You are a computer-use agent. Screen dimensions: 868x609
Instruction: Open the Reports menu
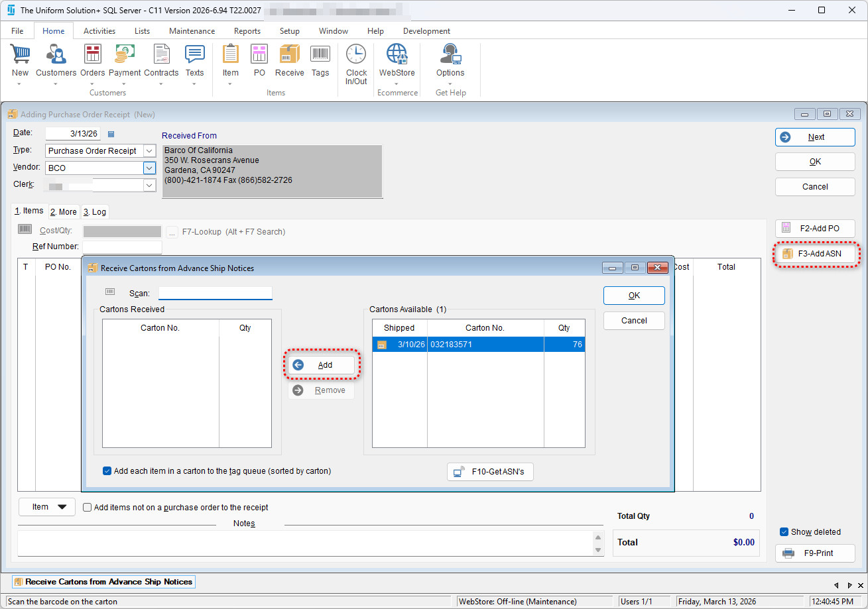pos(247,31)
